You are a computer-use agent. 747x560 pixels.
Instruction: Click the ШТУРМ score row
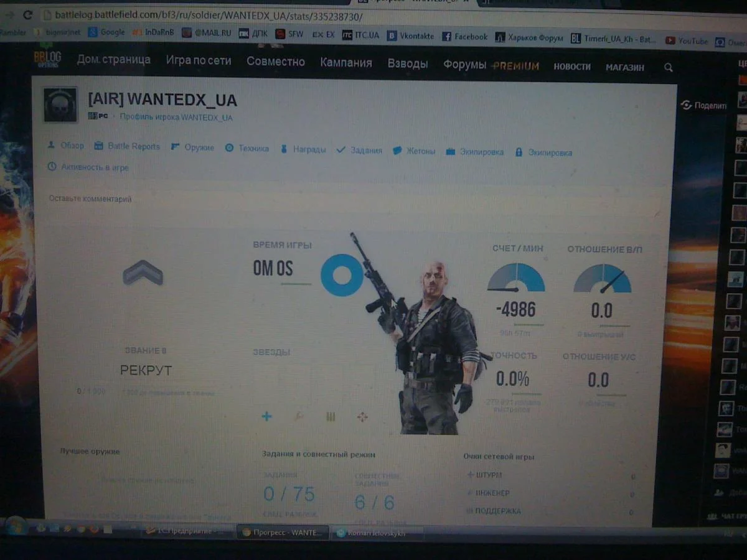pyautogui.click(x=551, y=475)
